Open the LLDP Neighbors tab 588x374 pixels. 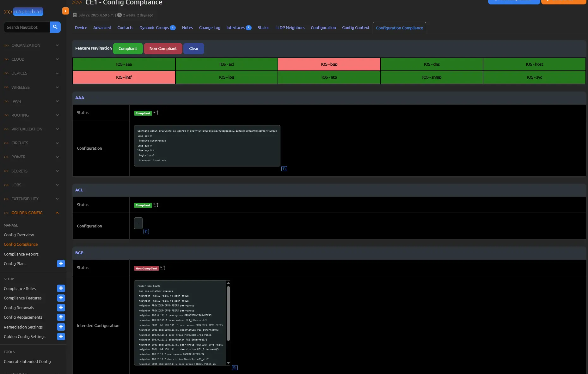[x=290, y=28]
